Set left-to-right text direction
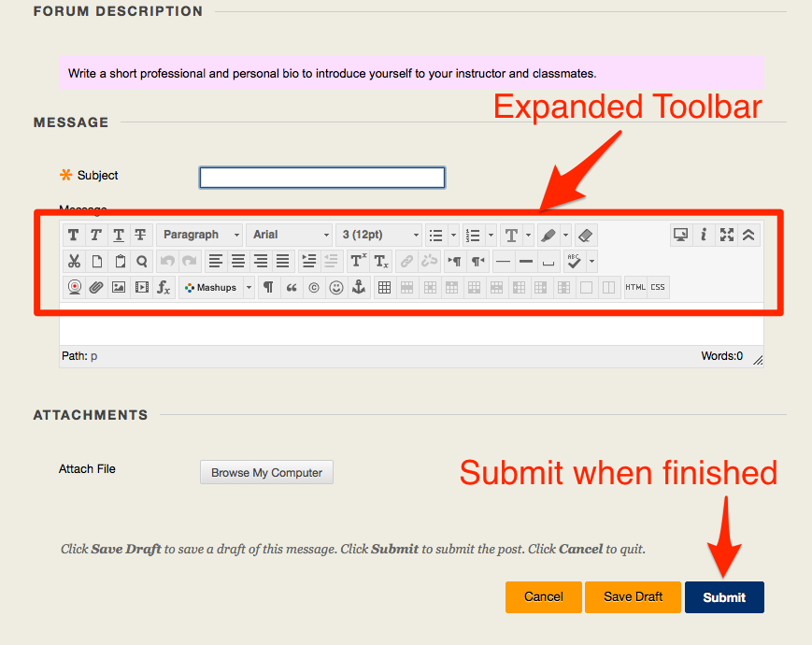The image size is (812, 645). [x=455, y=262]
